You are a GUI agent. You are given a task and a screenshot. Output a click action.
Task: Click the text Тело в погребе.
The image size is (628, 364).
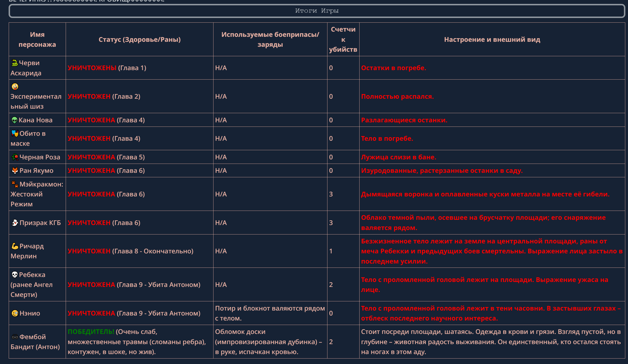coord(387,138)
